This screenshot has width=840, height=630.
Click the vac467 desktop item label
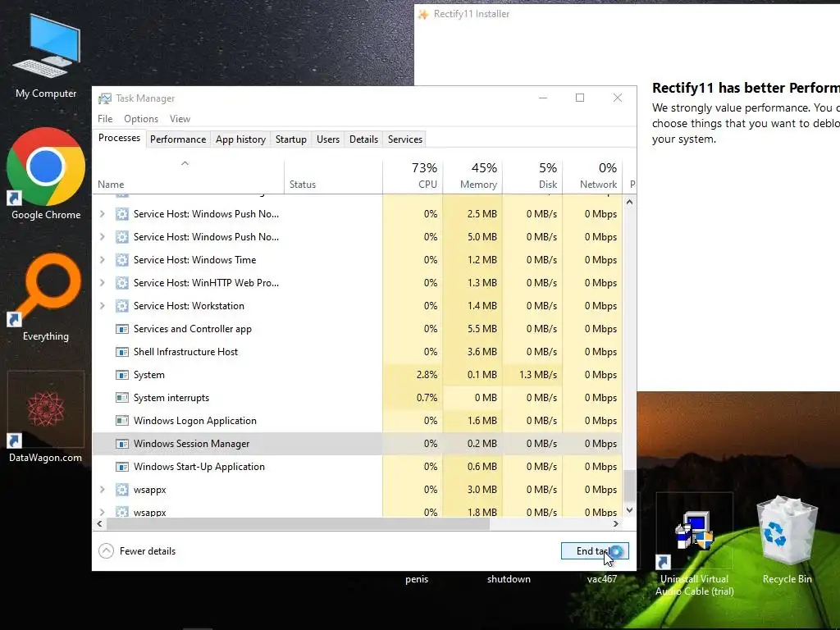pos(601,579)
